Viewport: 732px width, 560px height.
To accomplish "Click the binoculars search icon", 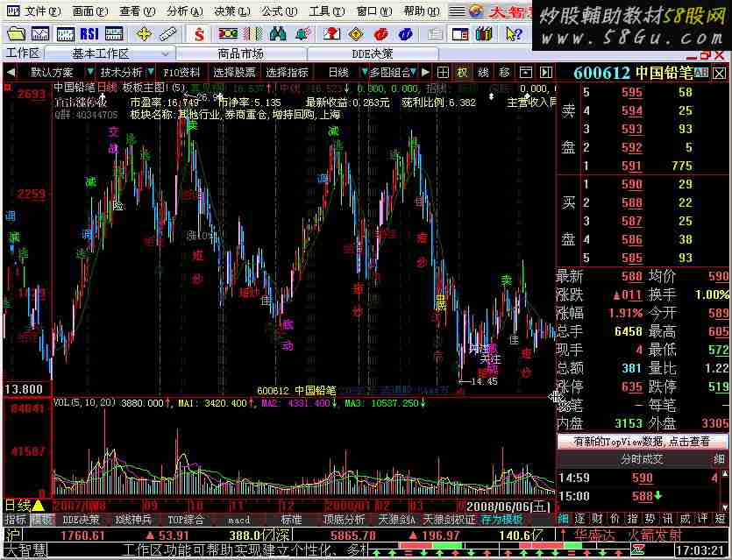I will point(278,34).
